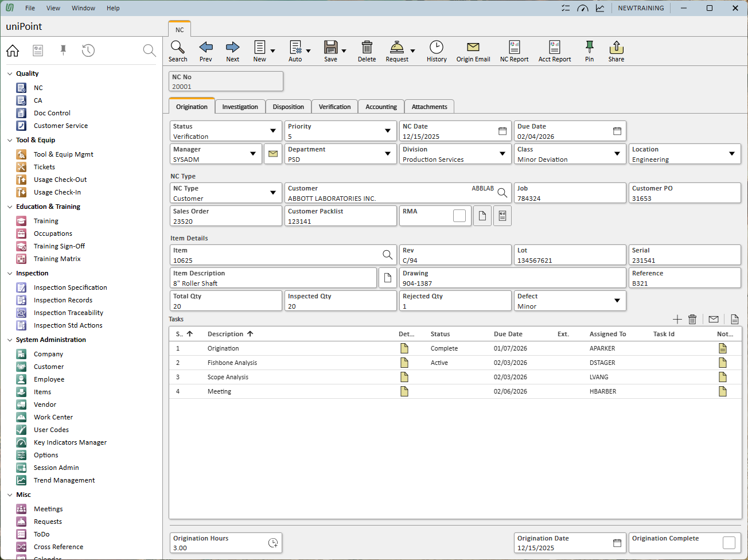Viewport: 748px width, 560px height.
Task: Switch to the Accounting tab
Action: (381, 107)
